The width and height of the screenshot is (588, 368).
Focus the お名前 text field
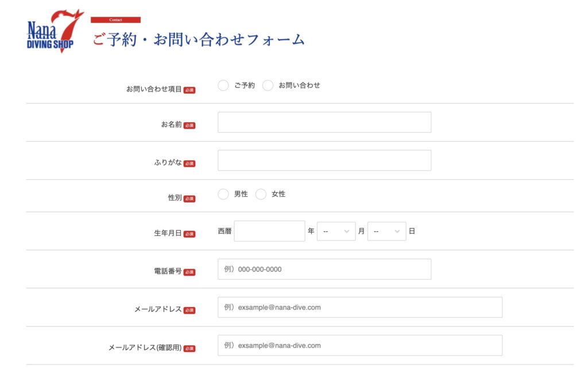[x=324, y=122]
